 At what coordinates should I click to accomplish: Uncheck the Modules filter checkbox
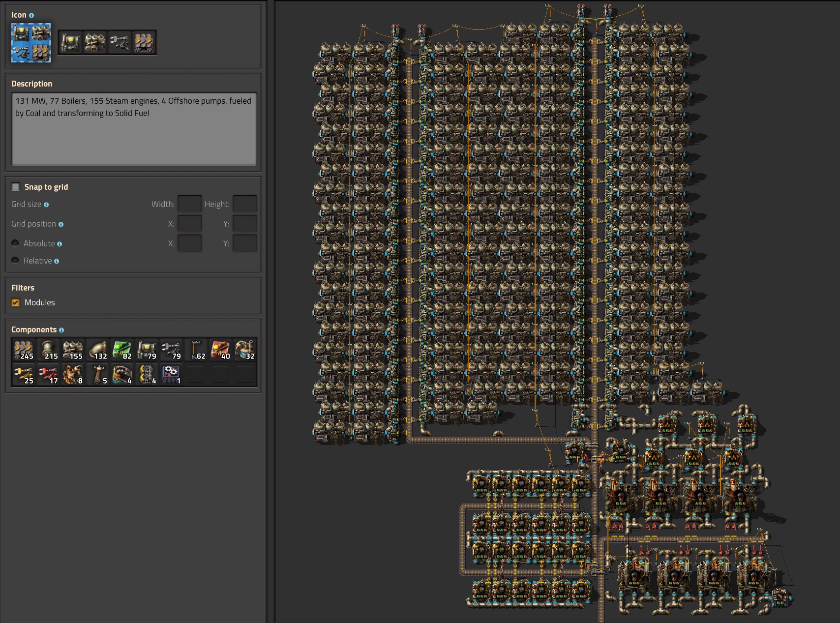click(x=16, y=302)
